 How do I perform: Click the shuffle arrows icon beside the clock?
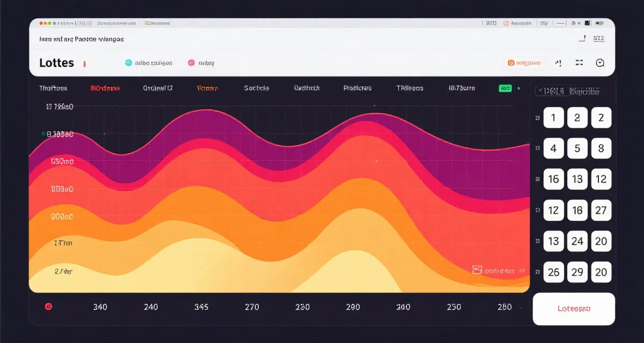pyautogui.click(x=579, y=63)
